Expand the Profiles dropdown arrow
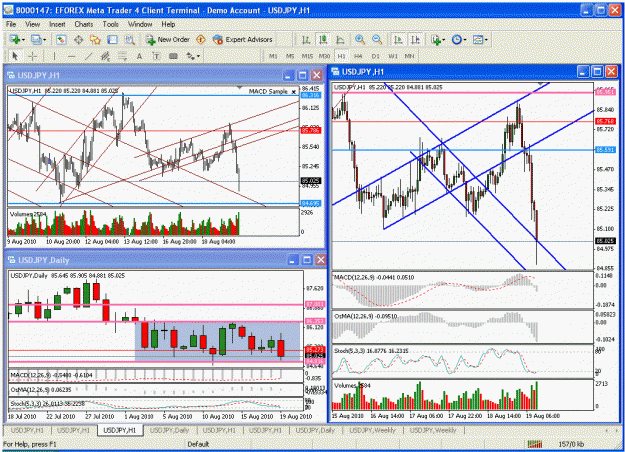Screen dimensions: 625x452 coord(44,40)
